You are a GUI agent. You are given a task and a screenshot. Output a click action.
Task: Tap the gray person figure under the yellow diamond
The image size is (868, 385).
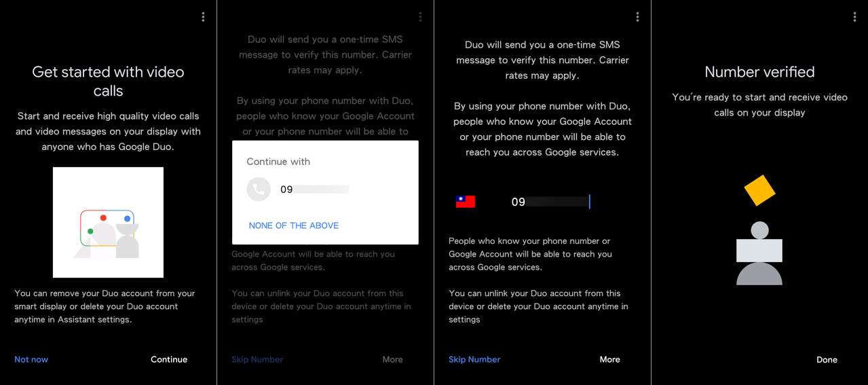pos(759,253)
